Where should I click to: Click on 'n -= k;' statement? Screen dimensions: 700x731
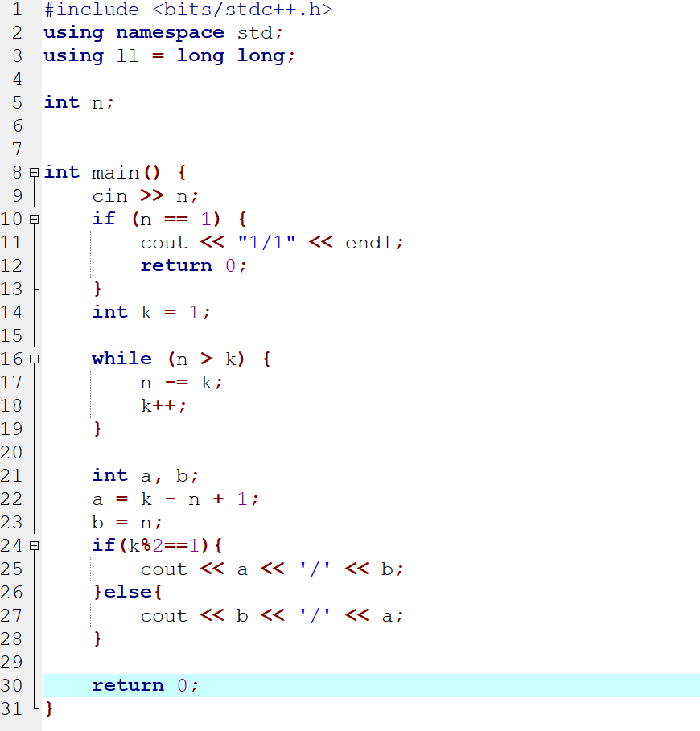coord(181,382)
